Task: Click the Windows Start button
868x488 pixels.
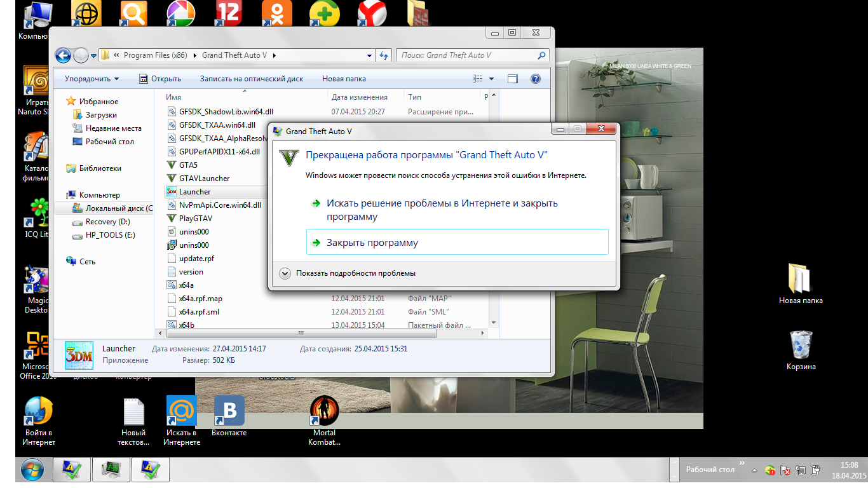Action: pyautogui.click(x=32, y=471)
